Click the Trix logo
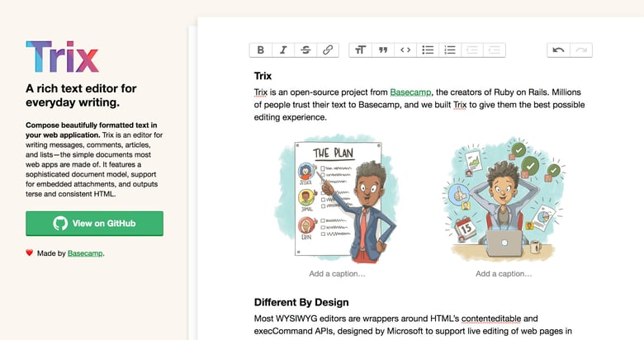The width and height of the screenshot is (644, 340). (63, 57)
